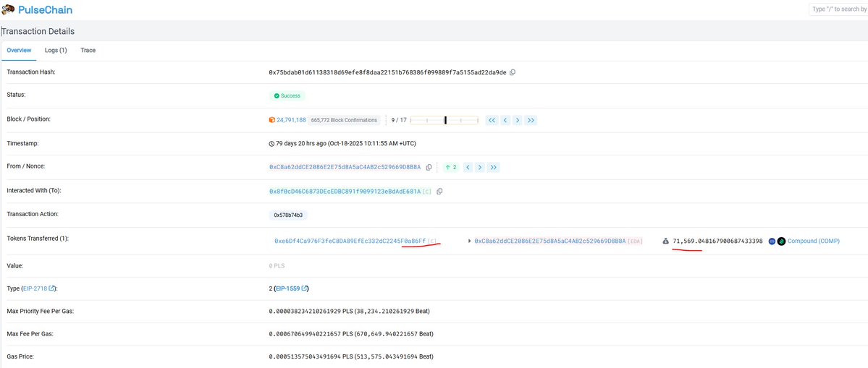Go to previous nonce transaction
This screenshot has height=368, width=868.
coord(468,167)
